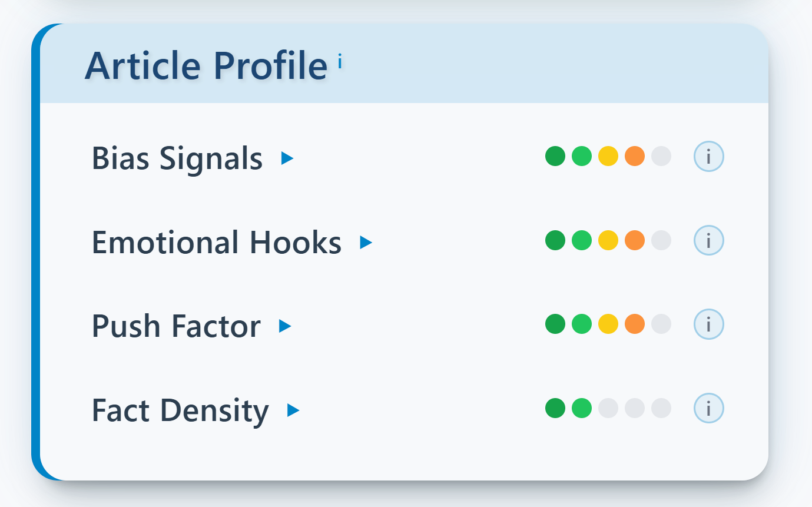Click the Emotional Hooks info icon

click(x=708, y=240)
